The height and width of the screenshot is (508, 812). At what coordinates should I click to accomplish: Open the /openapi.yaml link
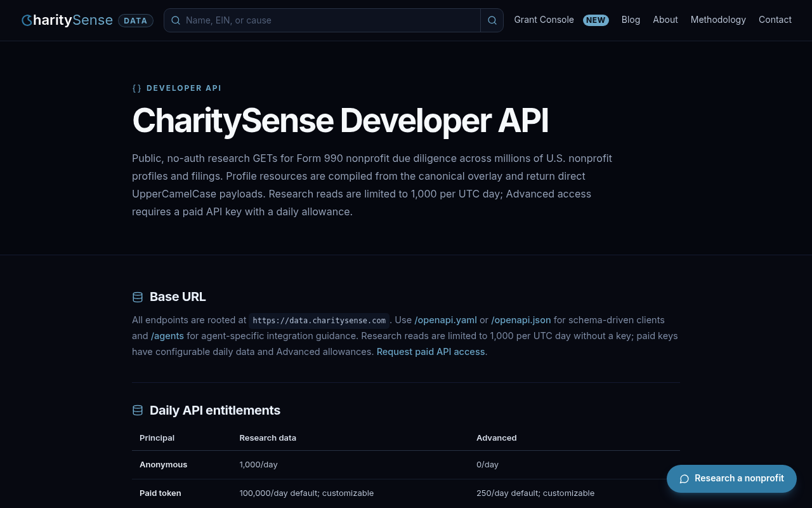point(446,320)
